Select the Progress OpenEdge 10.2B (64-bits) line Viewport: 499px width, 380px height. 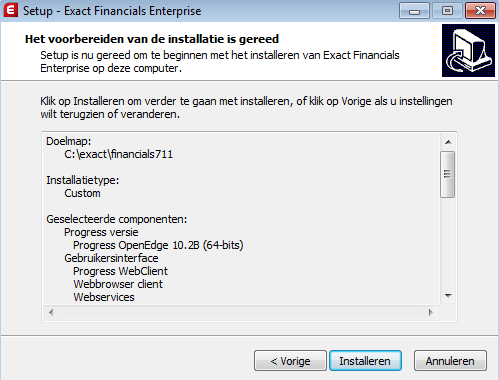click(158, 245)
